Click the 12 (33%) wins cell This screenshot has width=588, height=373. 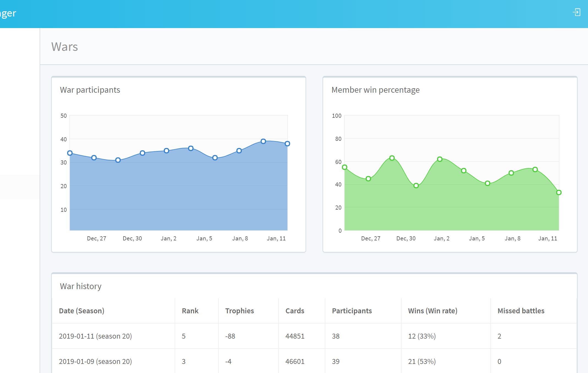422,336
